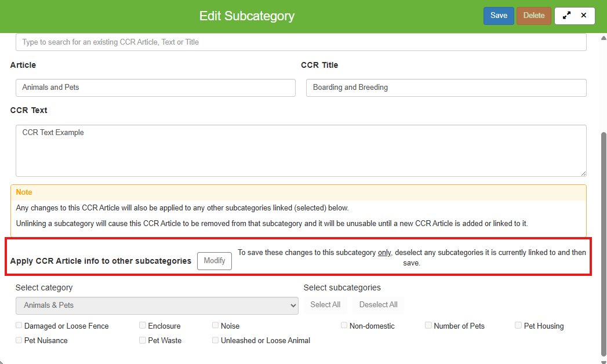Click the Deselect All button

pyautogui.click(x=378, y=305)
